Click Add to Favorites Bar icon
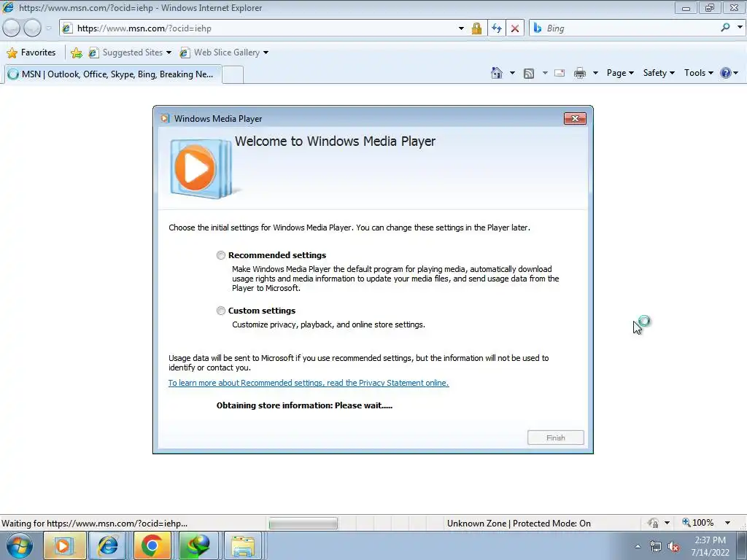The width and height of the screenshot is (747, 560). pos(76,52)
